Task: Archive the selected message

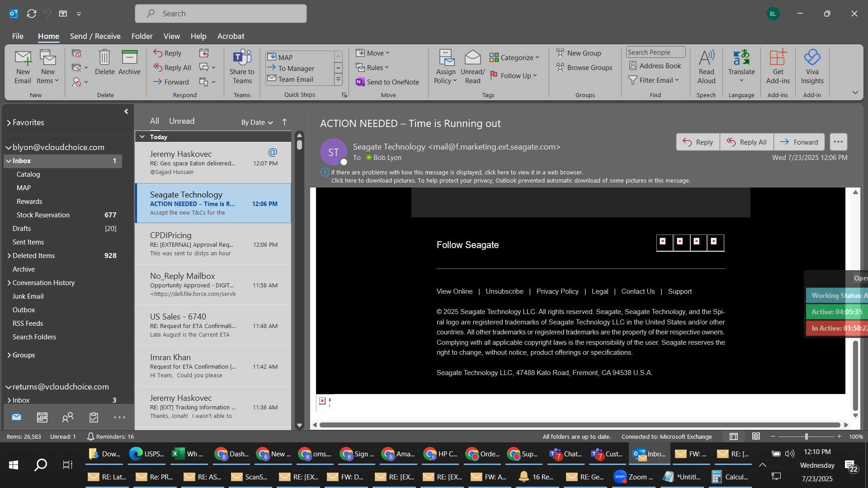Action: pyautogui.click(x=129, y=62)
